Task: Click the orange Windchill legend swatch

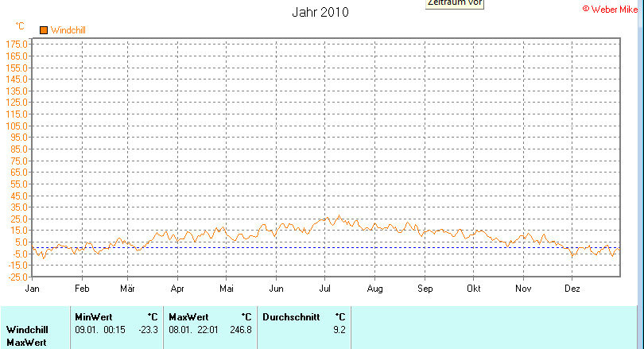Action: click(x=44, y=30)
